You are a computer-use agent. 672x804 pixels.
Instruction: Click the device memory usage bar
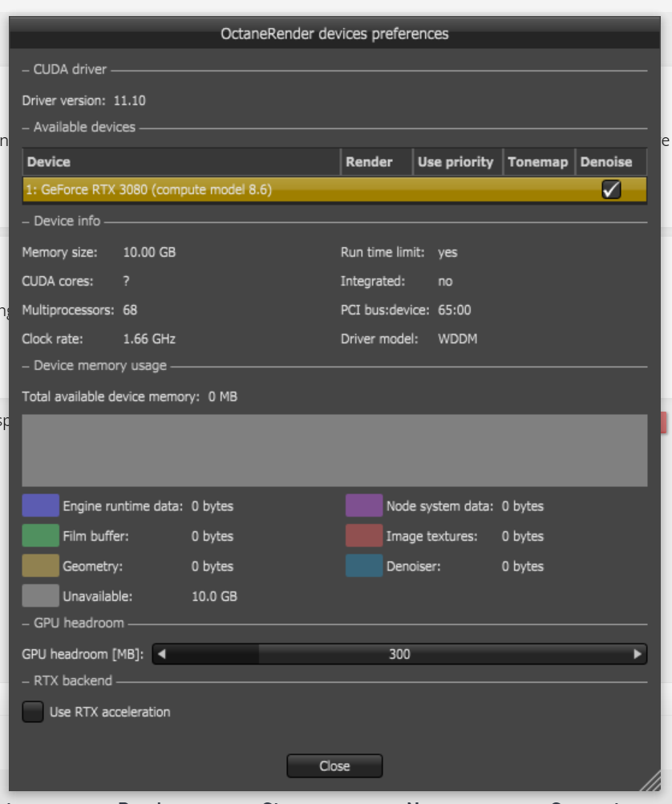pyautogui.click(x=334, y=450)
